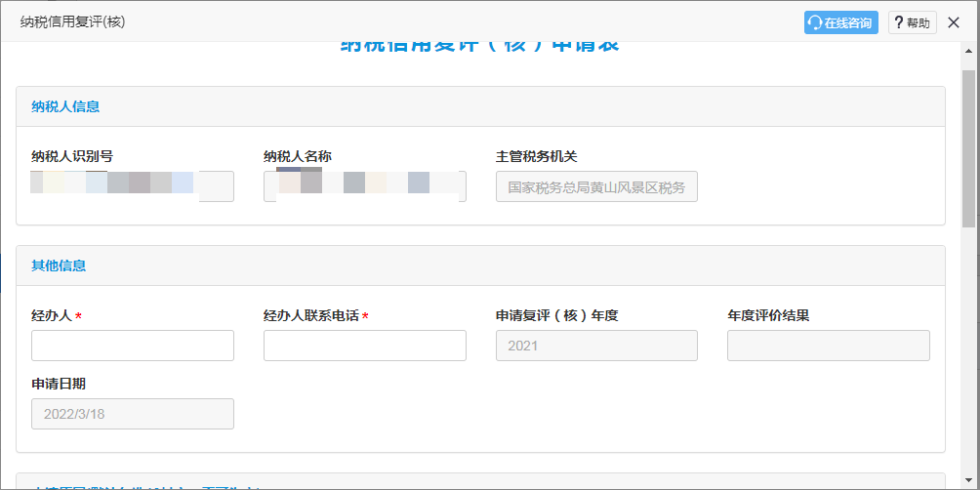
Task: Click the 年度评价结果 label
Action: [768, 316]
